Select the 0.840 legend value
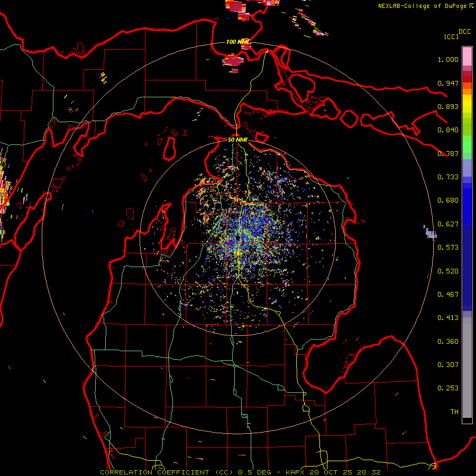 448,130
